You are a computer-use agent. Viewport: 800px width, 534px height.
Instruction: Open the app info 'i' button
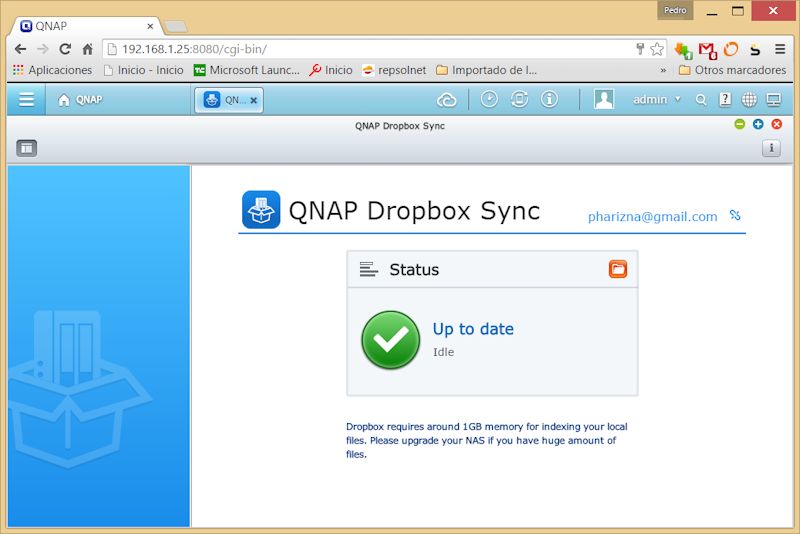coord(771,148)
